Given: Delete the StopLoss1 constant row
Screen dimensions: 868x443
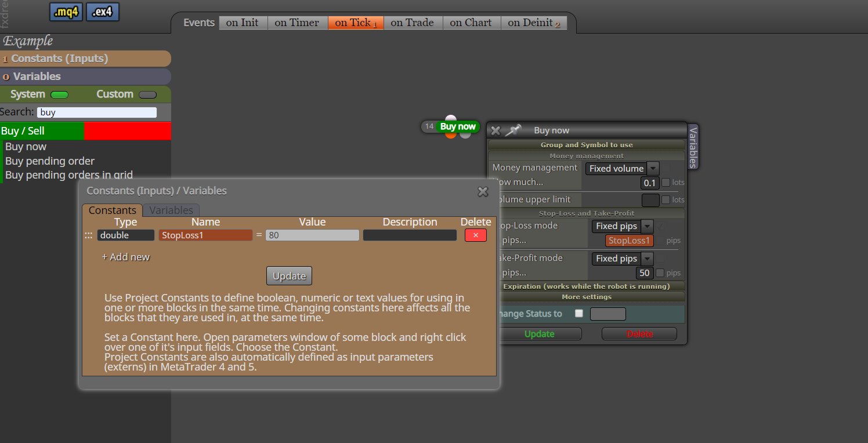Looking at the screenshot, I should pyautogui.click(x=476, y=235).
